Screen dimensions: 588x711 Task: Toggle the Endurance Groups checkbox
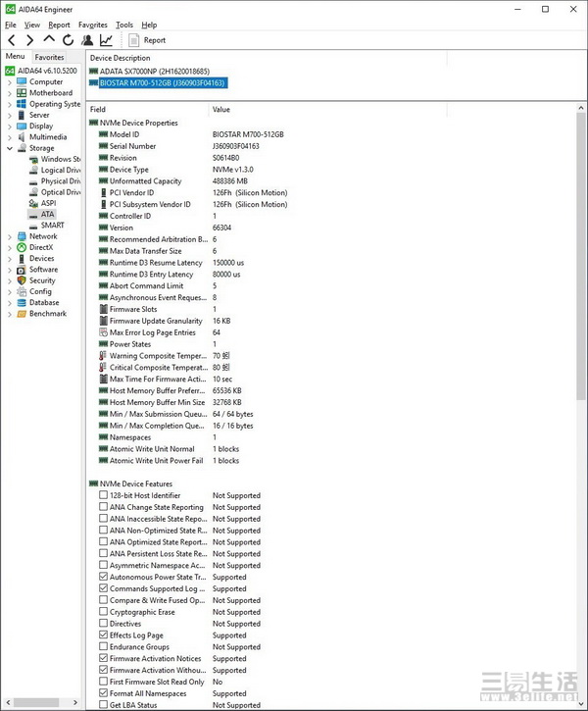pos(103,646)
